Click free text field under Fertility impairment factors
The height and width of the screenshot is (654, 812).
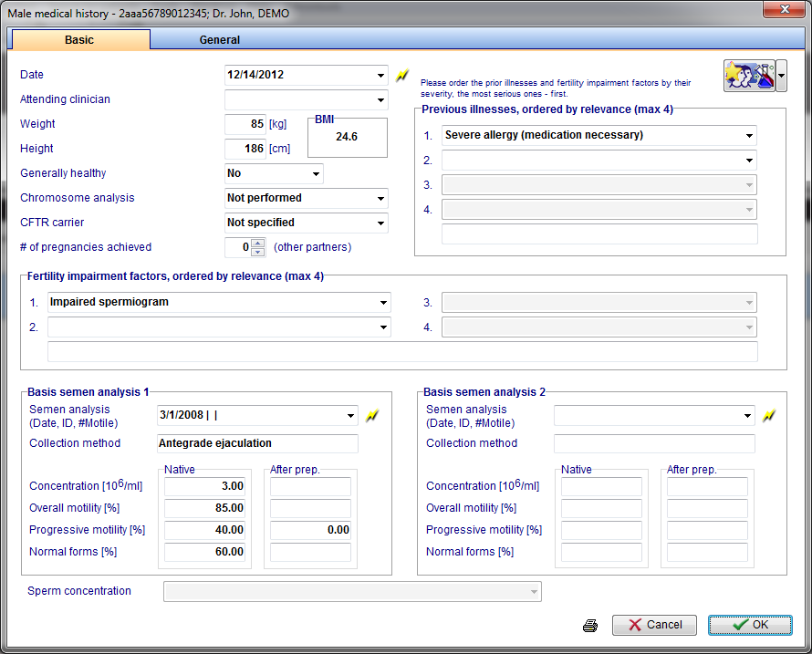[x=402, y=351]
